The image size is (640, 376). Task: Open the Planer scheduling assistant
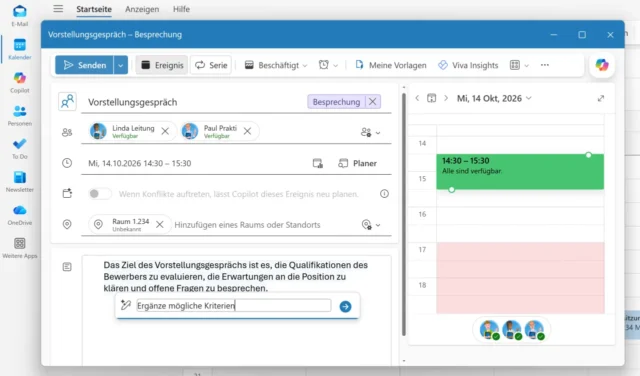(358, 163)
